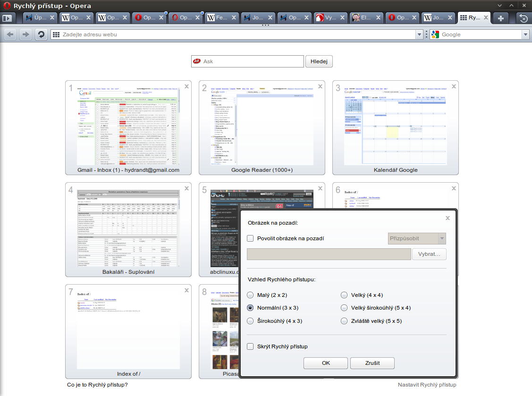
Task: Enable 'Povolit obrázek na pozadí' checkbox
Action: (250, 238)
